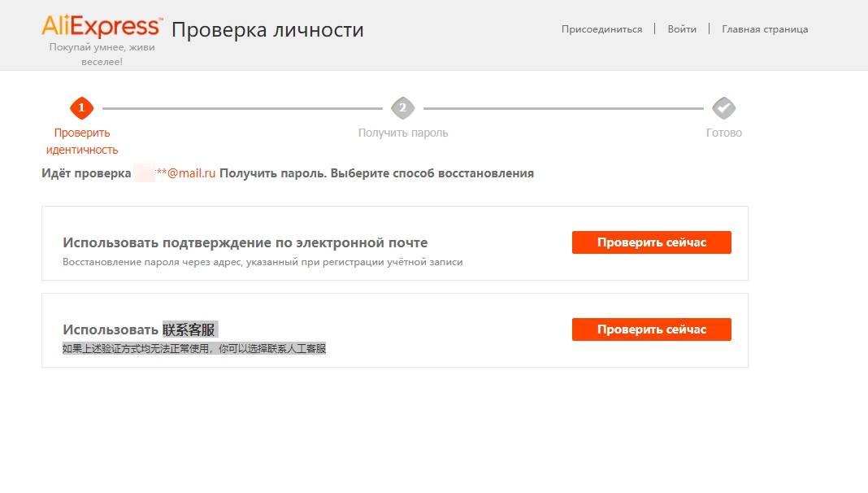Open the Присоединиться link
This screenshot has height=493, width=868.
[x=601, y=29]
